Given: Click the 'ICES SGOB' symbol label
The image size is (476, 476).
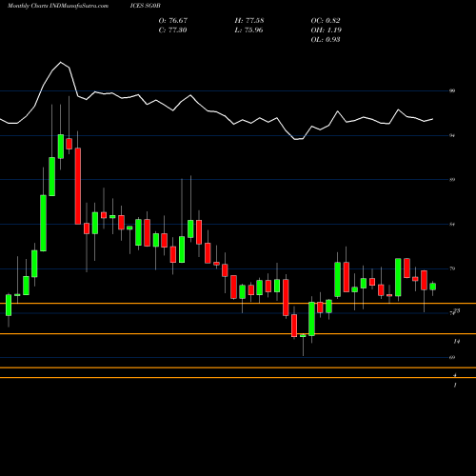Looking at the screenshot, I should tap(145, 6).
